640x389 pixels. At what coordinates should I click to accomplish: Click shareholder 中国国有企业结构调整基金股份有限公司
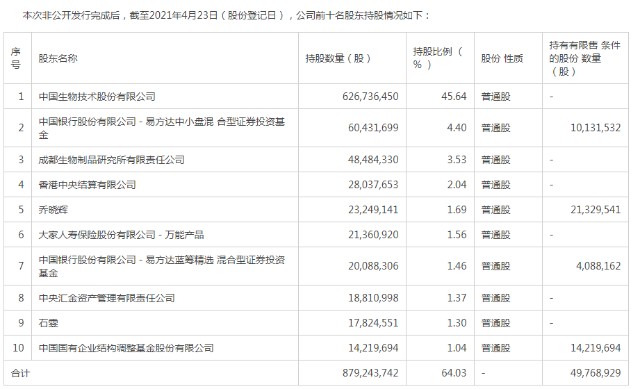pyautogui.click(x=126, y=348)
